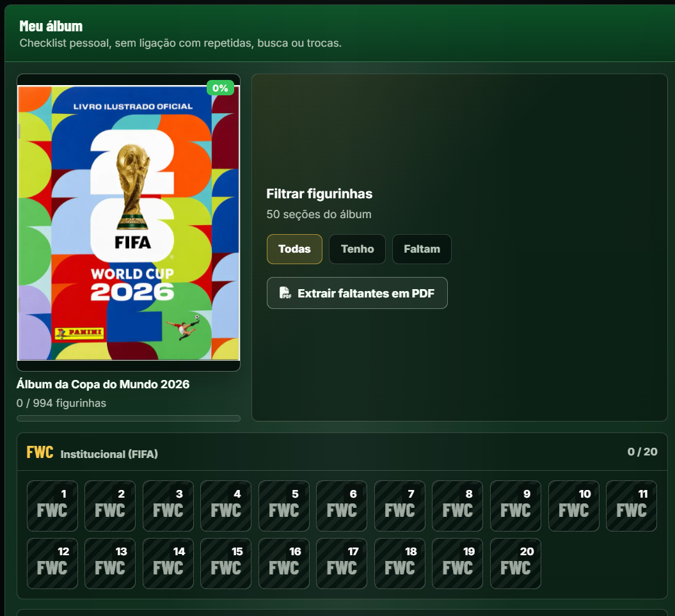The height and width of the screenshot is (616, 675).
Task: Click the Checklist pessoal description text
Action: pos(180,43)
